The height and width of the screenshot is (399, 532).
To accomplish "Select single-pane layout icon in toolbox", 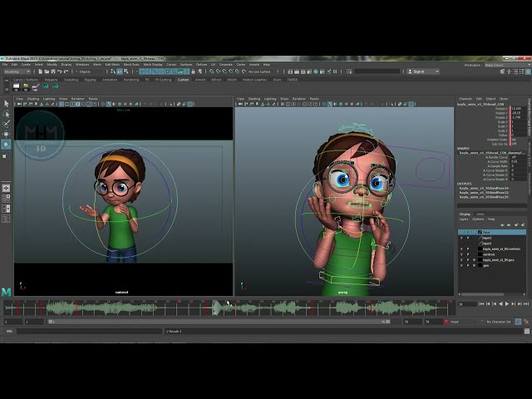I will click(x=6, y=189).
